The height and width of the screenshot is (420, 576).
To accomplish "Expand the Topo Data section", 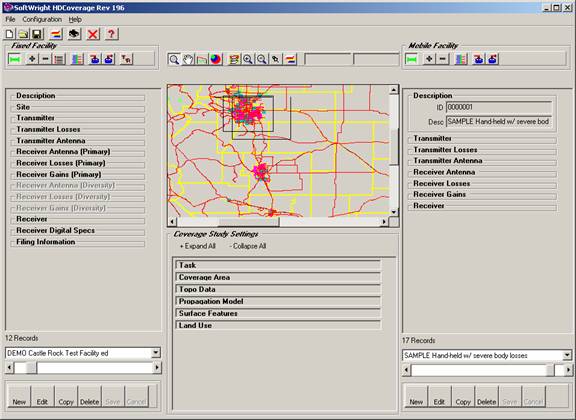I will [278, 290].
